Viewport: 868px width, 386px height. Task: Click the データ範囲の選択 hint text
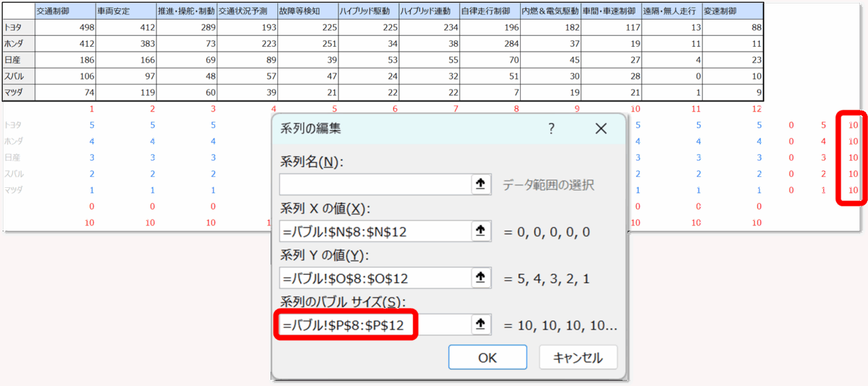point(548,185)
